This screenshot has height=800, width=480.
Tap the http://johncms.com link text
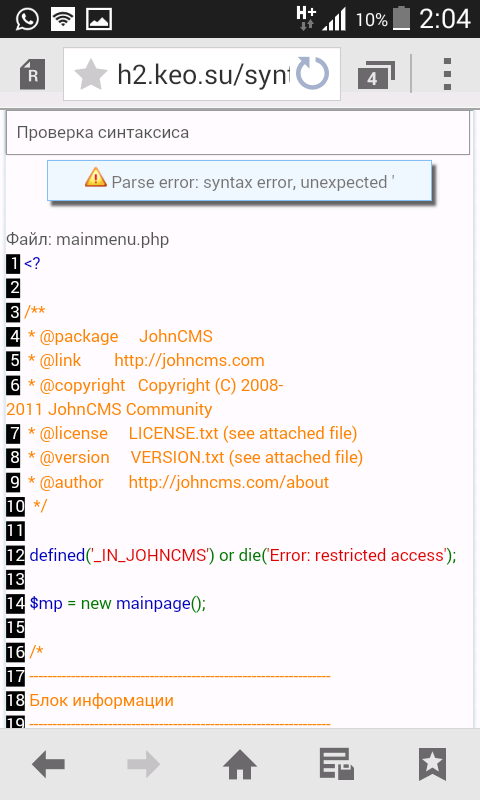point(189,361)
